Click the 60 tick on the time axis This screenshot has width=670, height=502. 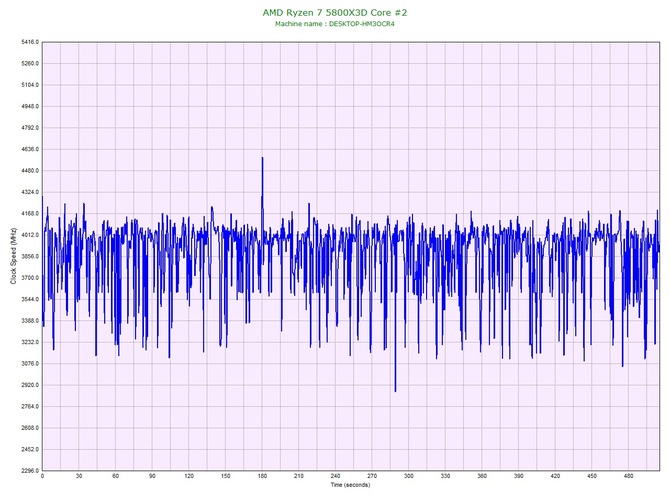[x=115, y=476]
